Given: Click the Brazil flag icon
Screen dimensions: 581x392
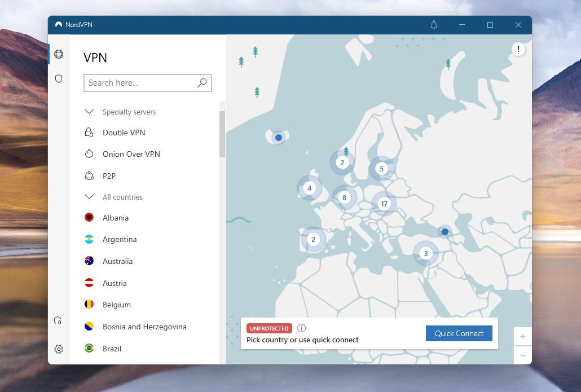Looking at the screenshot, I should (89, 348).
